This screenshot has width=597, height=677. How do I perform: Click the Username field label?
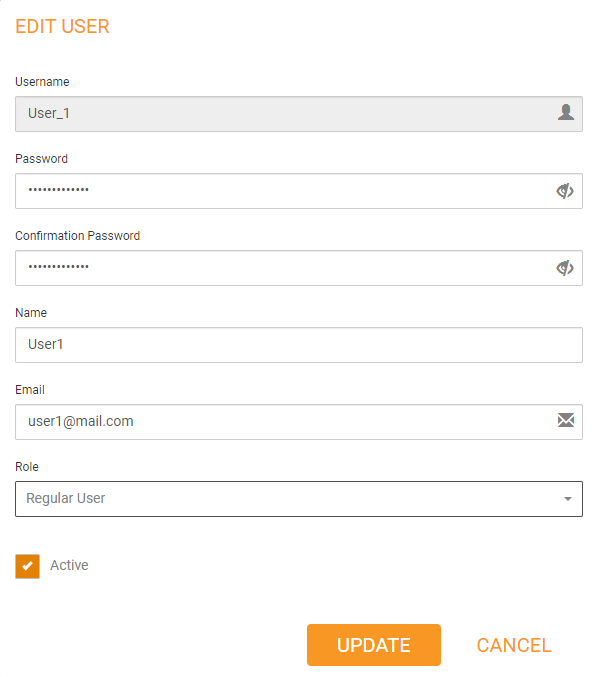[x=42, y=82]
